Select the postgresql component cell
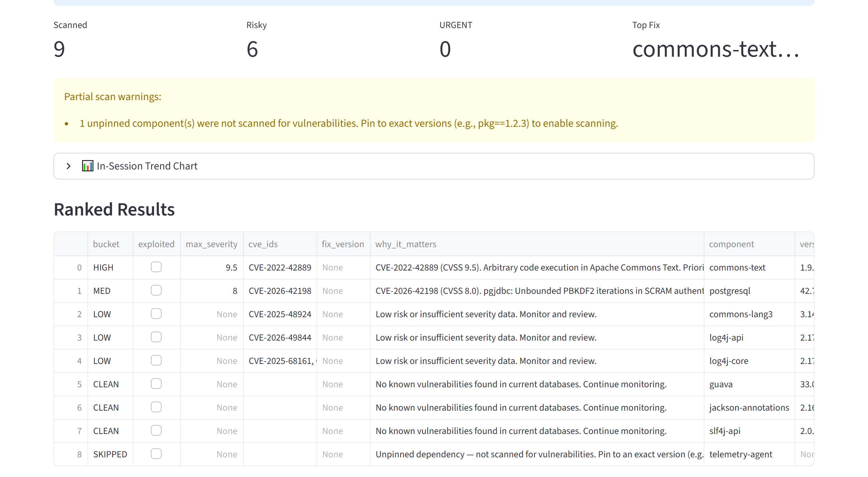The width and height of the screenshot is (868, 477). 749,291
